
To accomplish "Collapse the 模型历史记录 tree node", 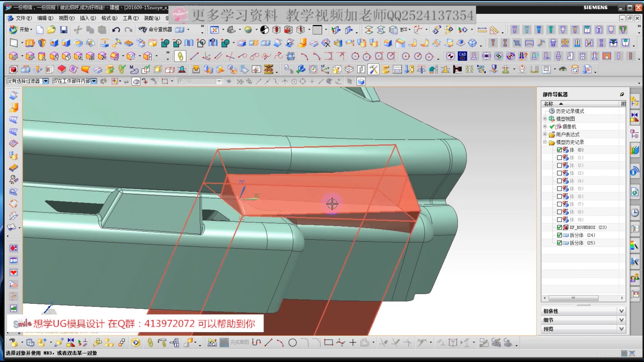I will [x=545, y=142].
